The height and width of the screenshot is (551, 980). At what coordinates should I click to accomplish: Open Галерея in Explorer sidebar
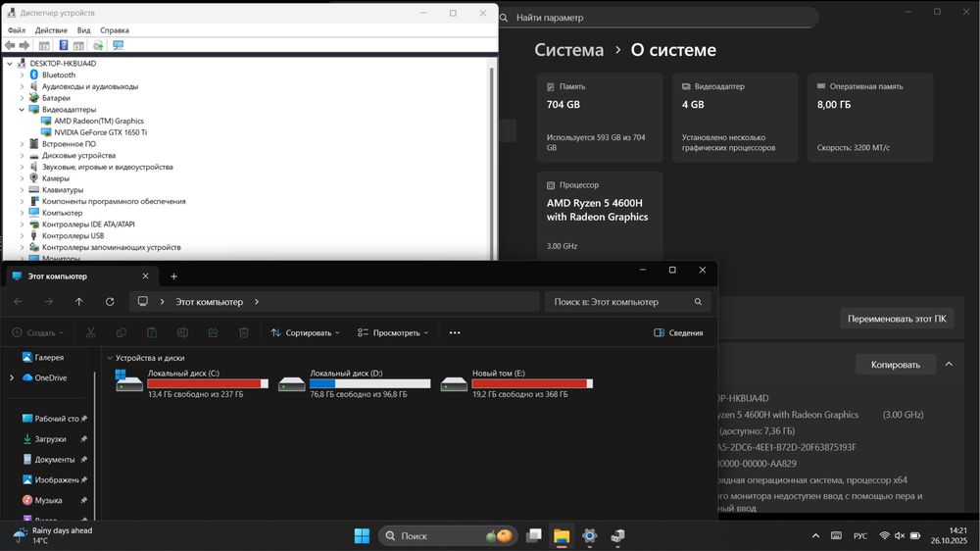(49, 357)
